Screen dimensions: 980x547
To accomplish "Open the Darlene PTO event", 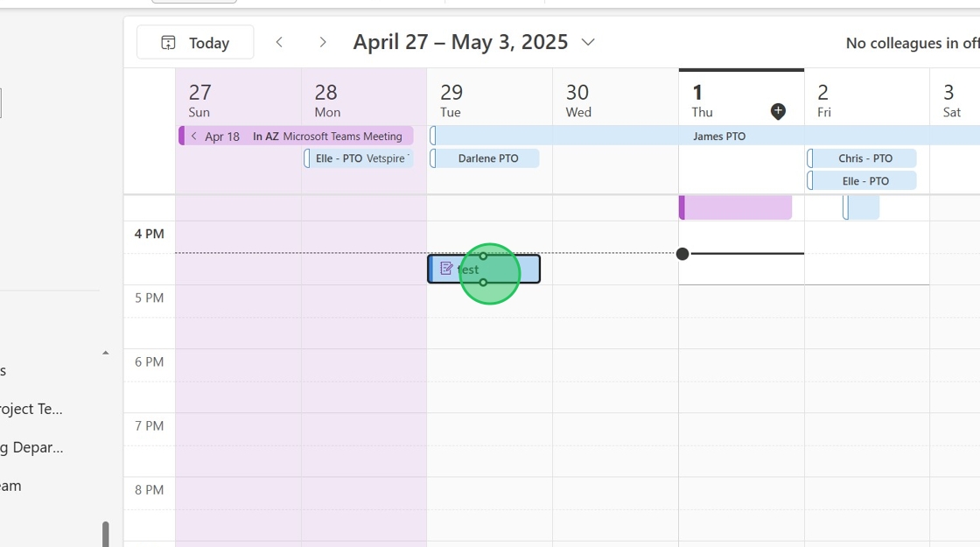I will click(487, 158).
